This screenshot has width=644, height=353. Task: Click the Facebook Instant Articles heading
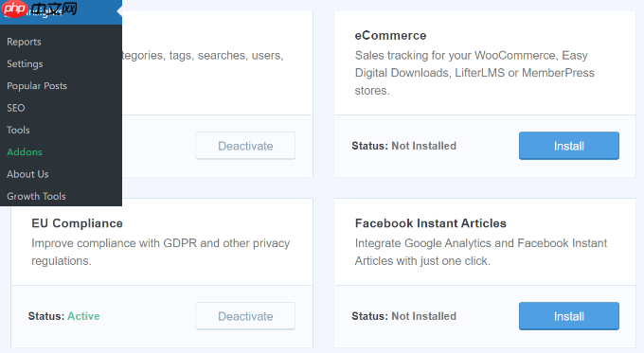[430, 223]
